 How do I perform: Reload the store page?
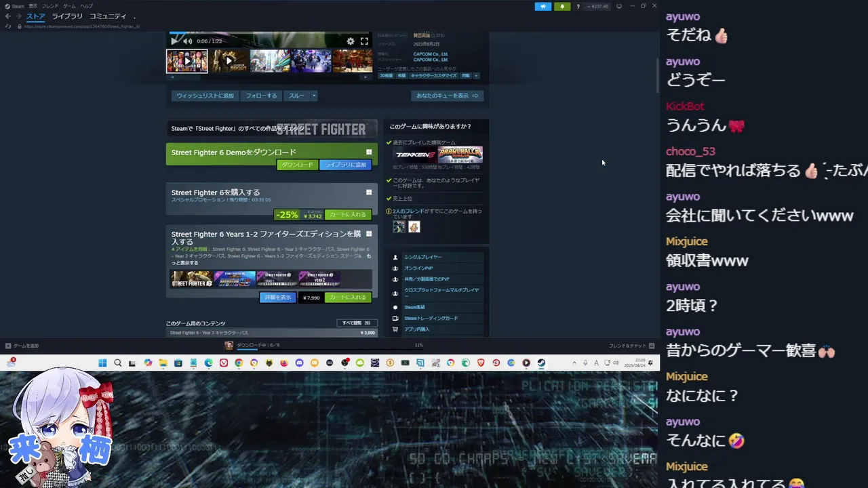(8, 26)
